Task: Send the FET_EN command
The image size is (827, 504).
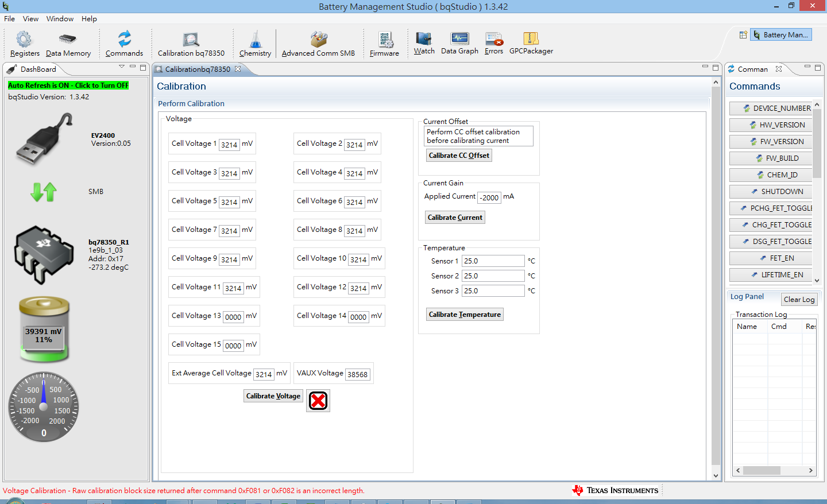Action: (771, 258)
